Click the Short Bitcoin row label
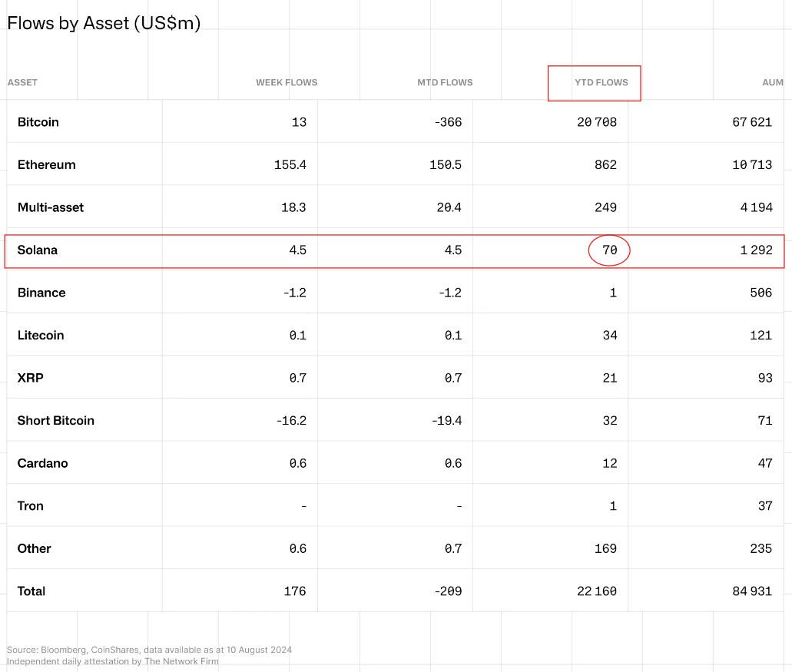The height and width of the screenshot is (672, 792). [x=55, y=421]
